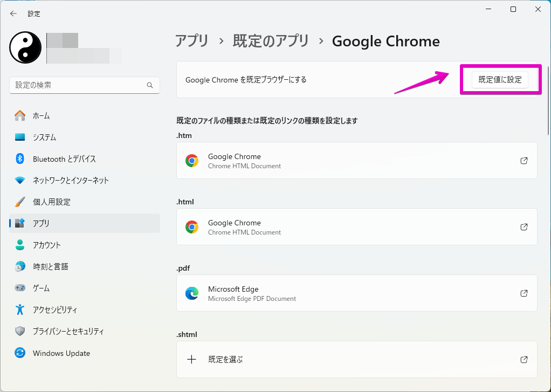Image resolution: width=551 pixels, height=392 pixels.
Task: Click the 既定値に設定 button
Action: tap(500, 80)
